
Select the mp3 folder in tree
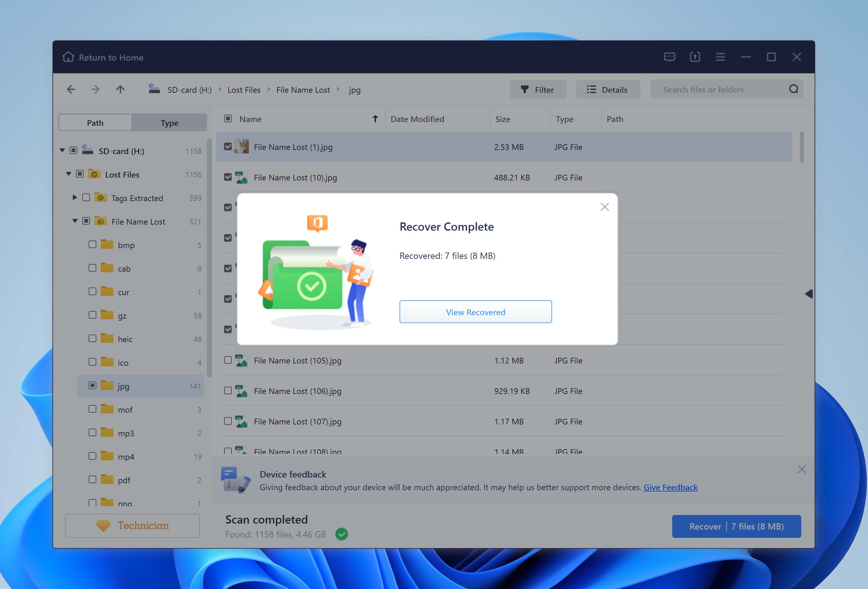(x=141, y=433)
